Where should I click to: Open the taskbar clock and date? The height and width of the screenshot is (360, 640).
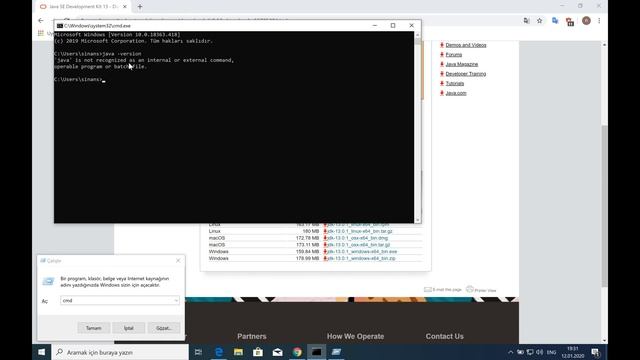573,352
